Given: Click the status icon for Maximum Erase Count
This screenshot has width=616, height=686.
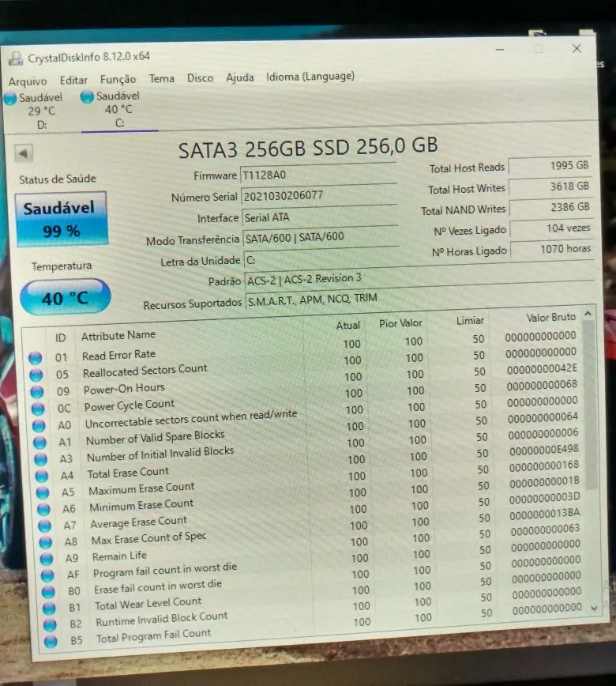Looking at the screenshot, I should point(43,492).
